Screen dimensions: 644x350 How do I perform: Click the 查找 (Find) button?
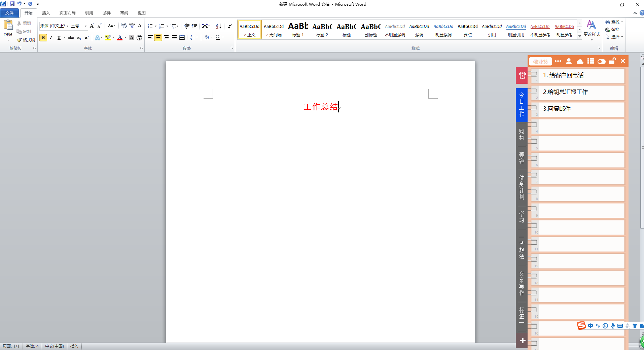pyautogui.click(x=614, y=22)
